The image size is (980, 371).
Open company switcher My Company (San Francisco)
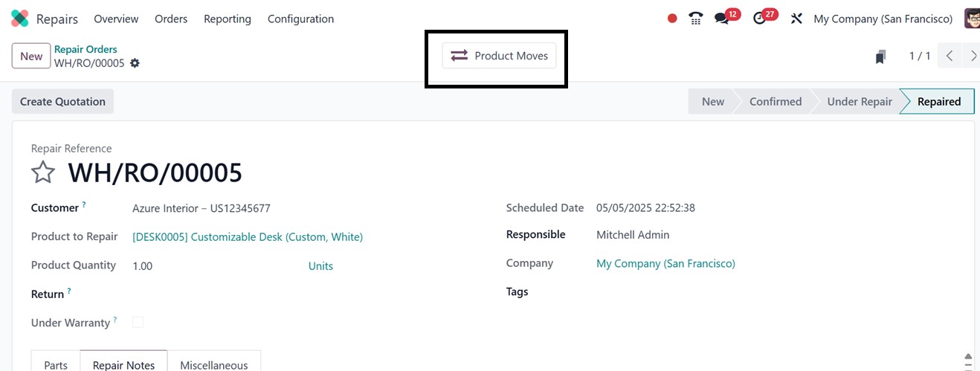point(883,19)
